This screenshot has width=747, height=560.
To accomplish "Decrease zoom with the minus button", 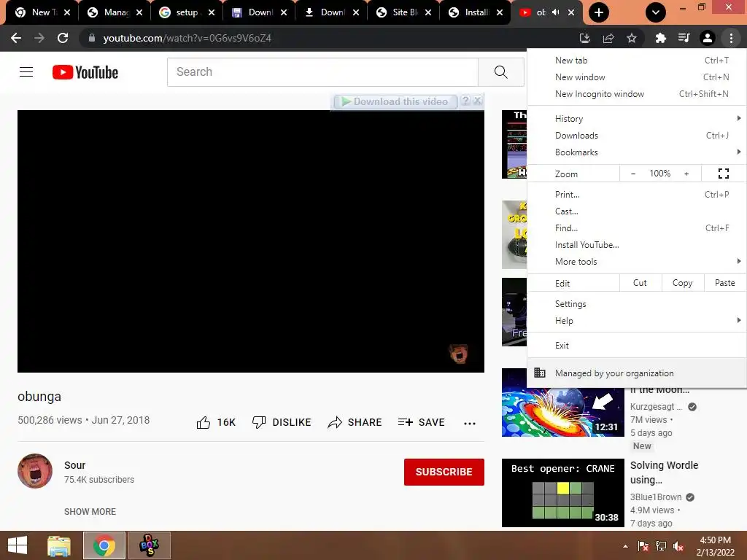I will pyautogui.click(x=633, y=174).
